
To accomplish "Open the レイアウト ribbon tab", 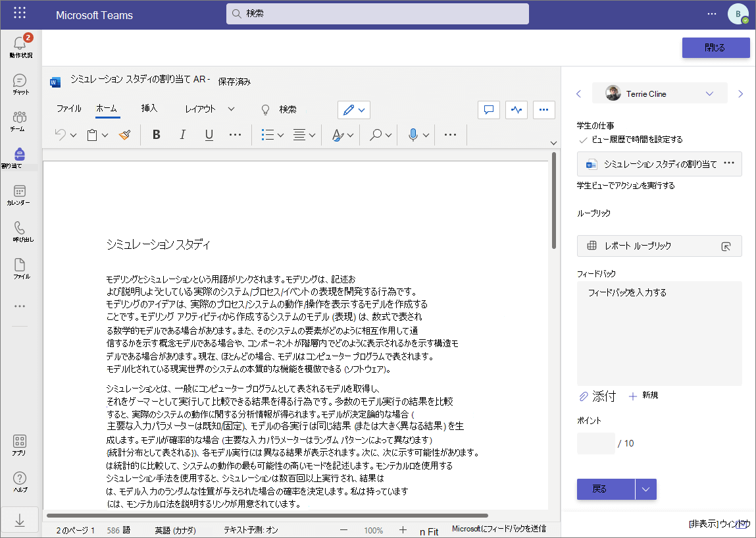I will 200,109.
